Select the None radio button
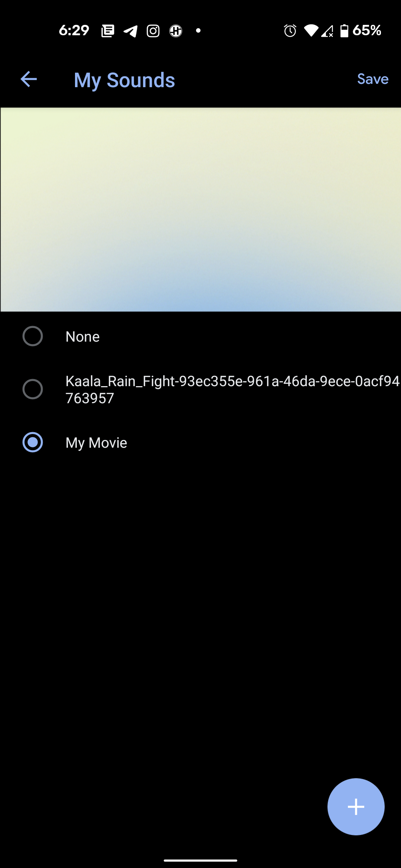 33,336
